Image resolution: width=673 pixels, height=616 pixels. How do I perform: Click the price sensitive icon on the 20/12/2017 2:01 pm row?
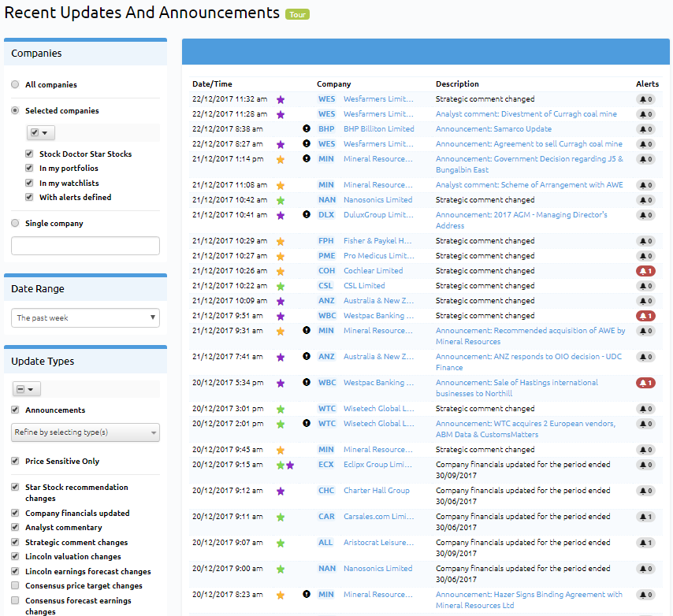[x=306, y=423]
